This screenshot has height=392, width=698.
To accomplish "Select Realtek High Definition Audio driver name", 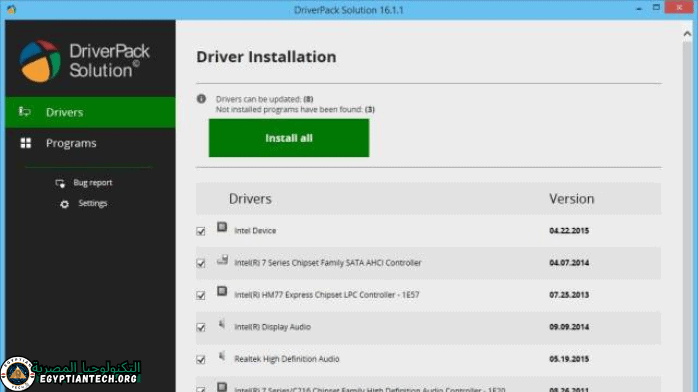I will point(287,359).
